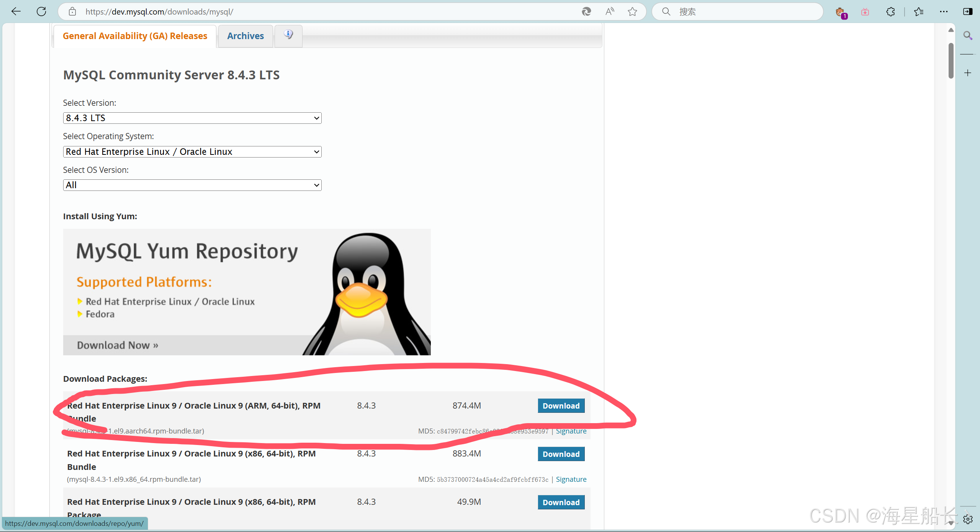Click the sidebar search magnifier icon
Image resolution: width=980 pixels, height=532 pixels.
tap(968, 36)
